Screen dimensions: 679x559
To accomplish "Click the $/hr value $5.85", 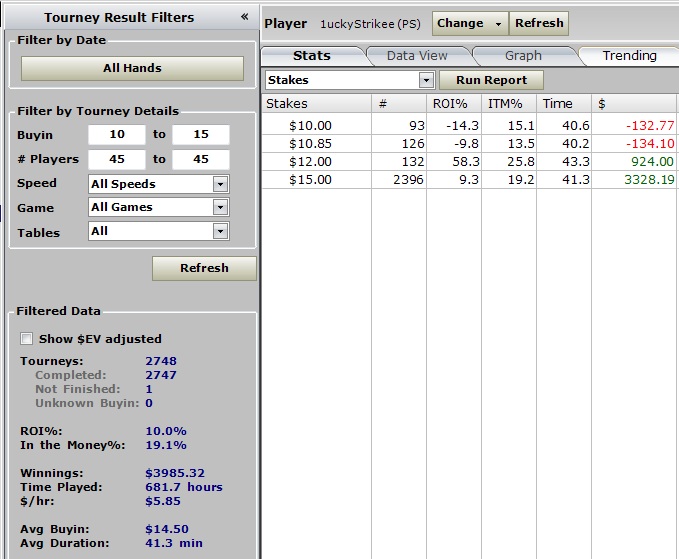I will pos(163,501).
